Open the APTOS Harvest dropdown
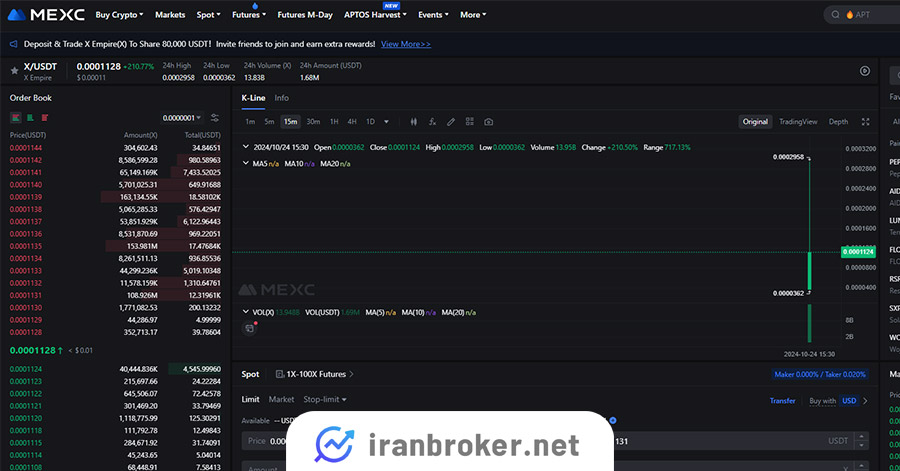This screenshot has height=471, width=900. [x=375, y=15]
